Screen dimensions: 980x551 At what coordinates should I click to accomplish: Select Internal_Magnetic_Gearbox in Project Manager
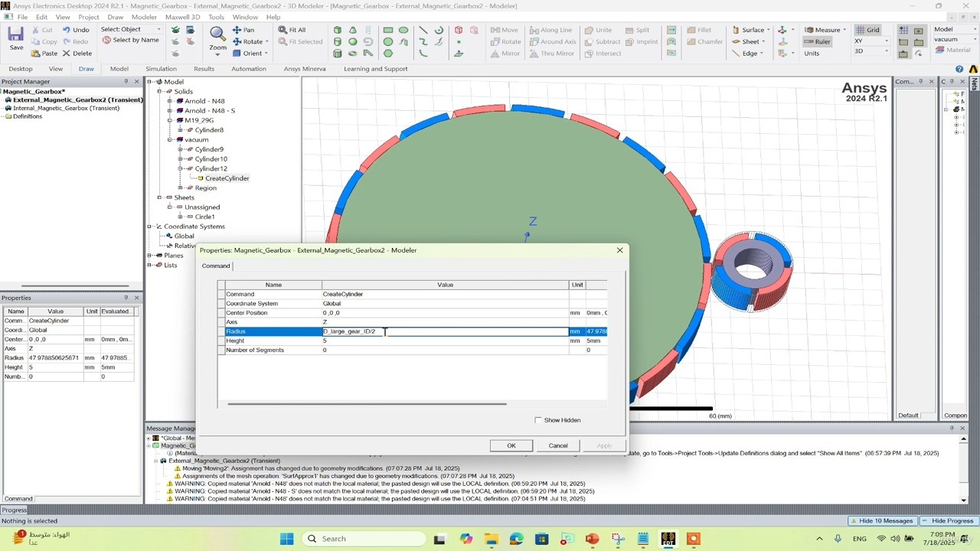tap(66, 109)
